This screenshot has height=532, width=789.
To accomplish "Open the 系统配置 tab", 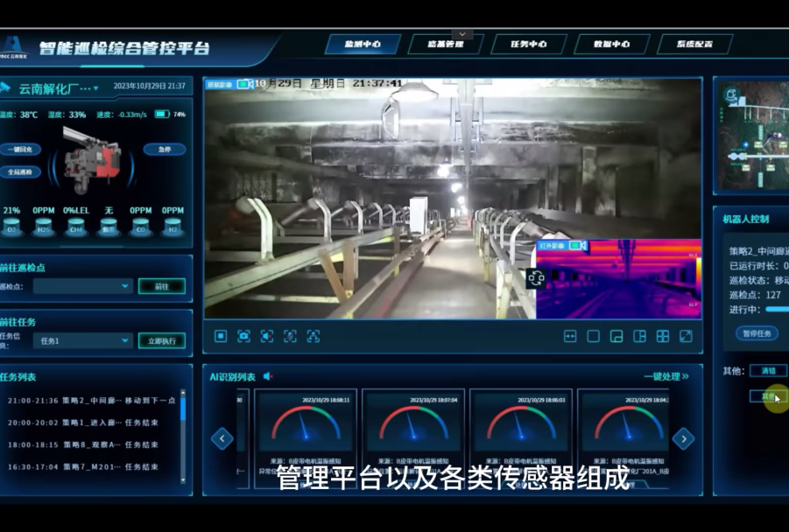I will [694, 45].
